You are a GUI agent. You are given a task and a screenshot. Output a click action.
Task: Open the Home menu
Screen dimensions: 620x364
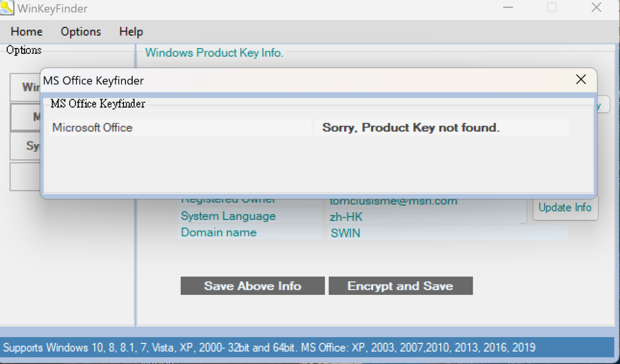coord(26,31)
